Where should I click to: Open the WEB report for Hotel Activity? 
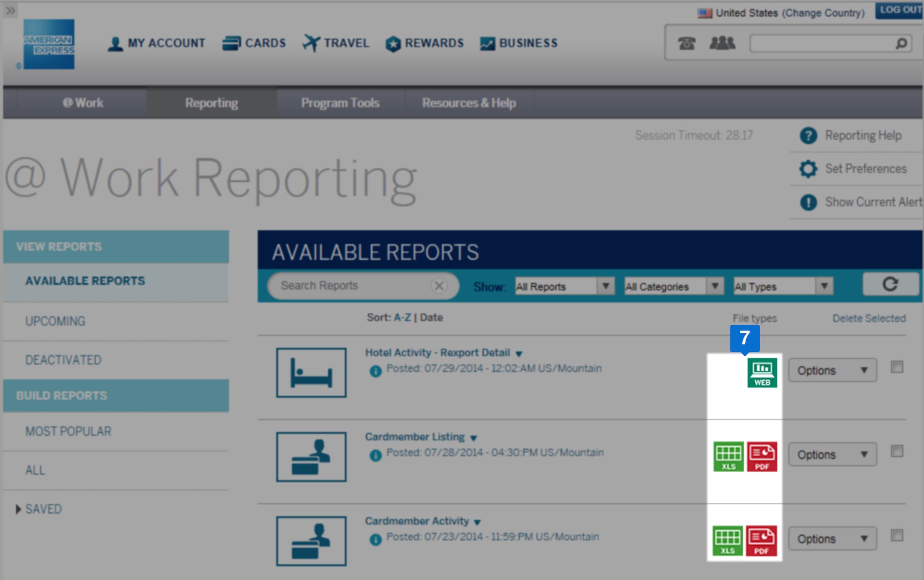click(762, 372)
